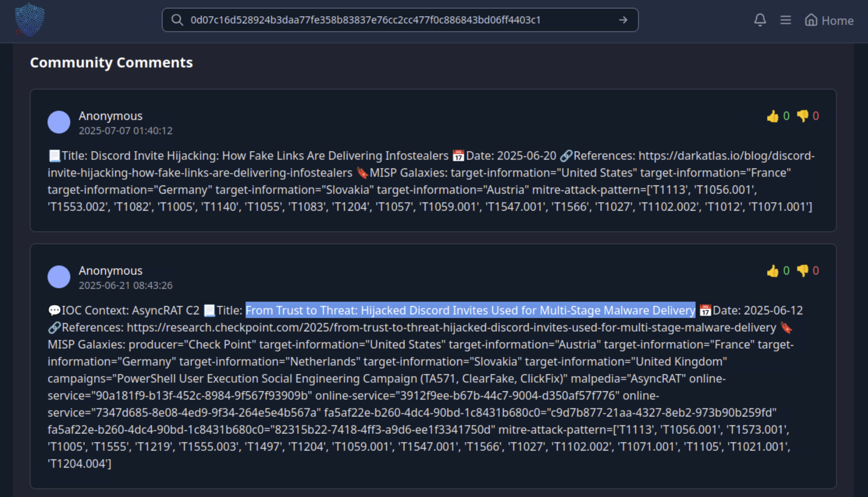Downvote the 2025-07-07 01:40:12 comment
868x497 pixels.
click(x=803, y=116)
